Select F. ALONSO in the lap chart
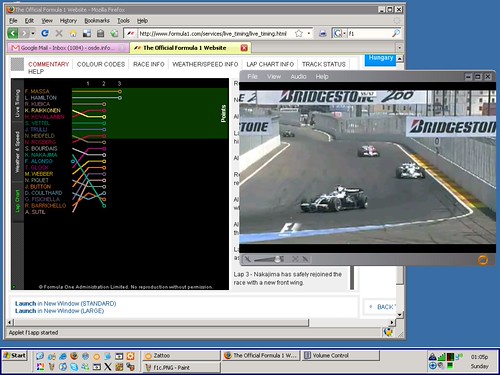Screen dimensions: 500x375 coord(39,161)
